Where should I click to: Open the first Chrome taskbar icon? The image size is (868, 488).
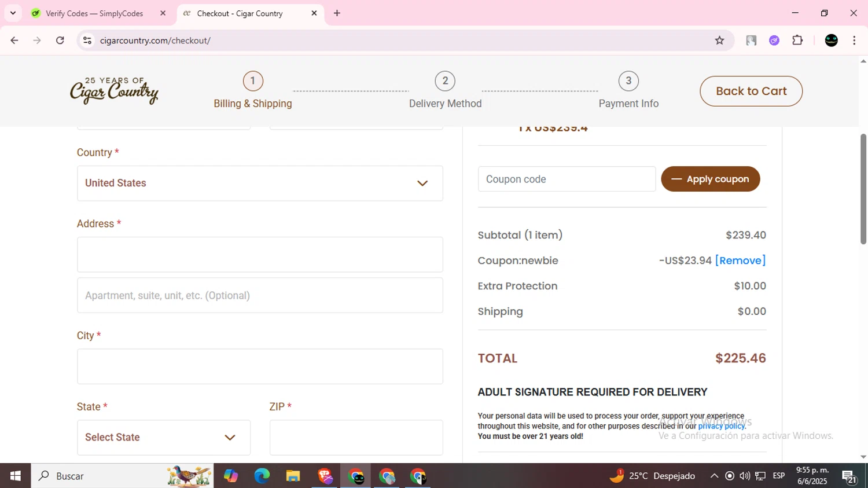point(356,476)
